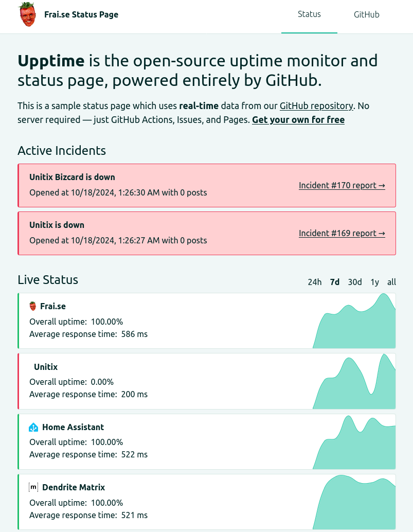The image size is (413, 532).
Task: Open Incident #170 report
Action: 342,185
